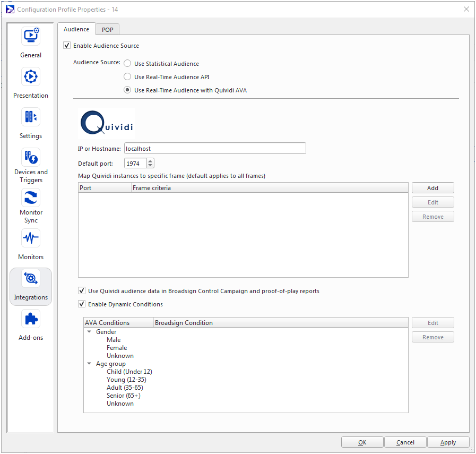The image size is (476, 454).
Task: Open the Settings sidebar icon
Action: pyautogui.click(x=31, y=117)
